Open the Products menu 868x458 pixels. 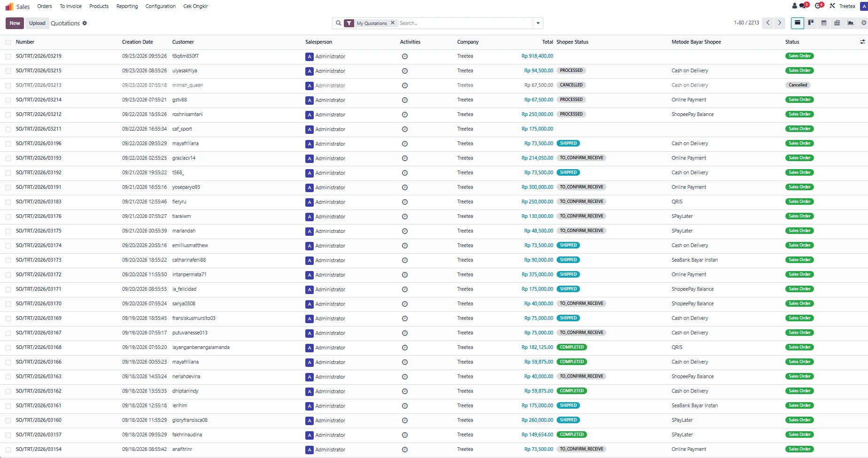99,6
